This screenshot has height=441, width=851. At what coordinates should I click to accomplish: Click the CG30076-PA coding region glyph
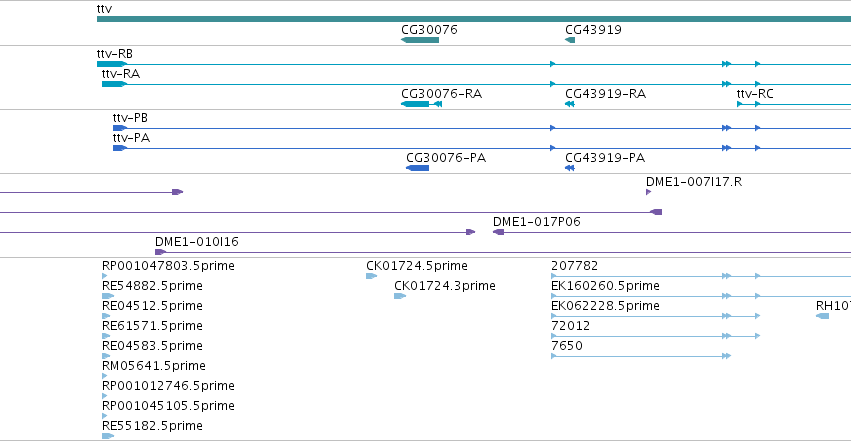pos(417,168)
